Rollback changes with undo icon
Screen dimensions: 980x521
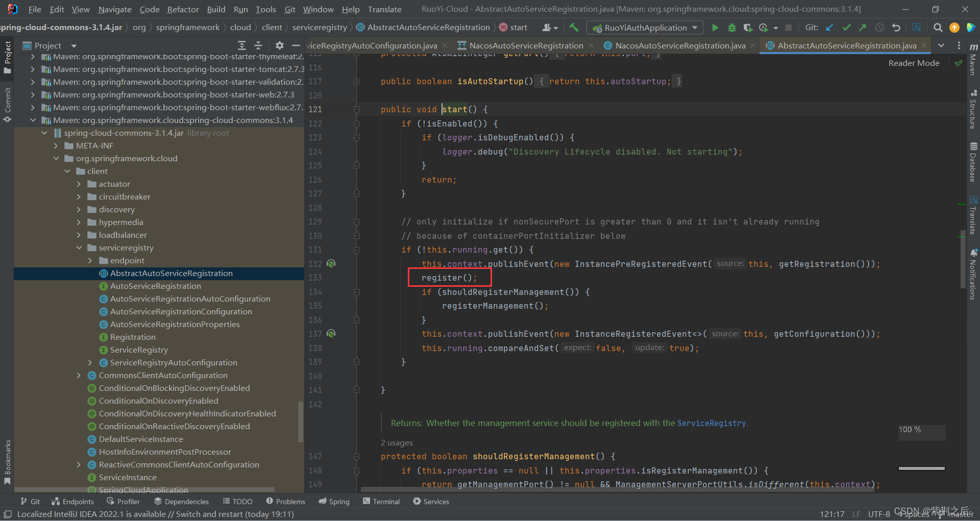click(896, 28)
